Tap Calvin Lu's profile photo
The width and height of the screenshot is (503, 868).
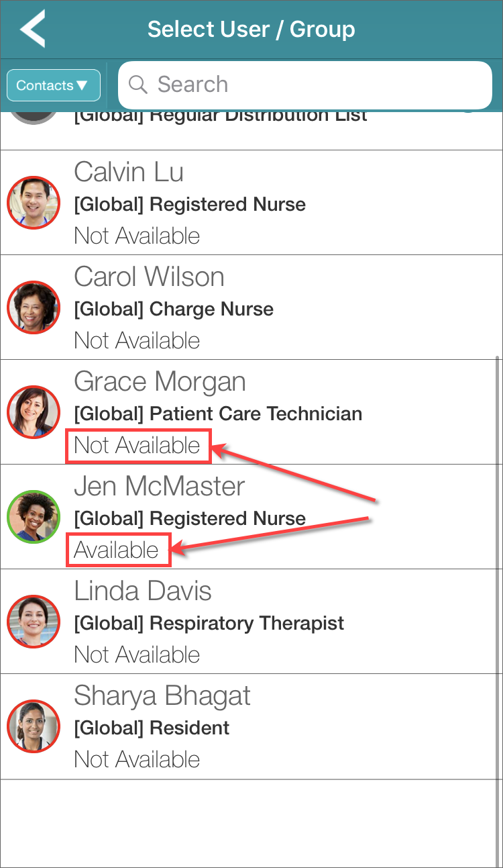click(x=34, y=203)
